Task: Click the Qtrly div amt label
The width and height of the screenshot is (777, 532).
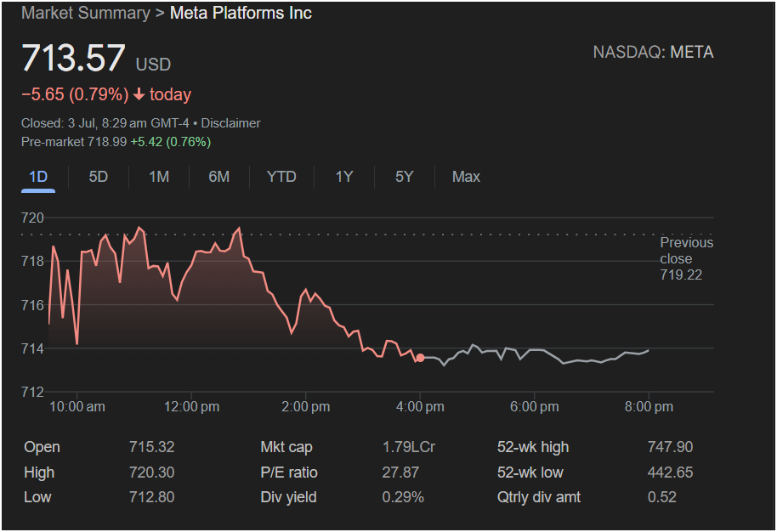Action: pyautogui.click(x=539, y=497)
